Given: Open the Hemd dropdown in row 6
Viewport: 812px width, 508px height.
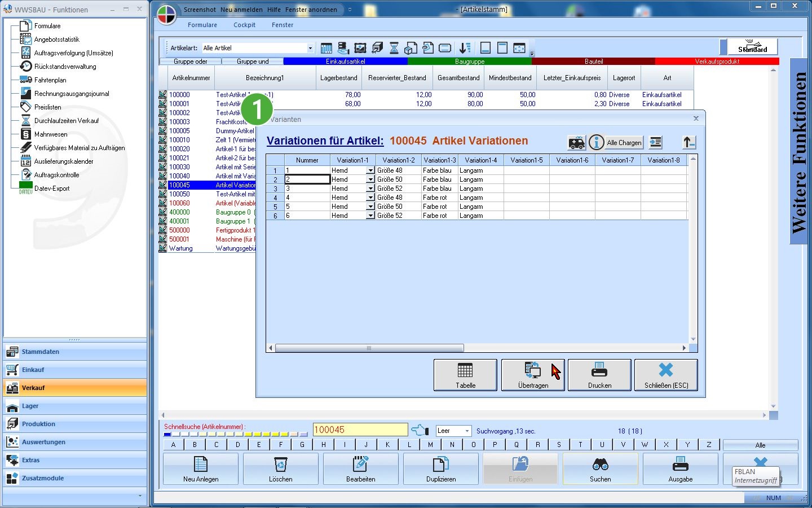Looking at the screenshot, I should point(370,216).
